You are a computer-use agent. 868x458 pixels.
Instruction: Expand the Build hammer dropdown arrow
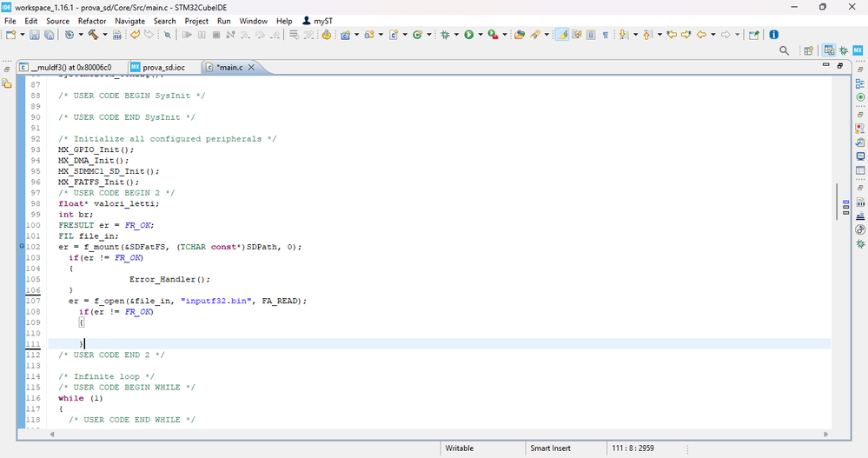(104, 35)
